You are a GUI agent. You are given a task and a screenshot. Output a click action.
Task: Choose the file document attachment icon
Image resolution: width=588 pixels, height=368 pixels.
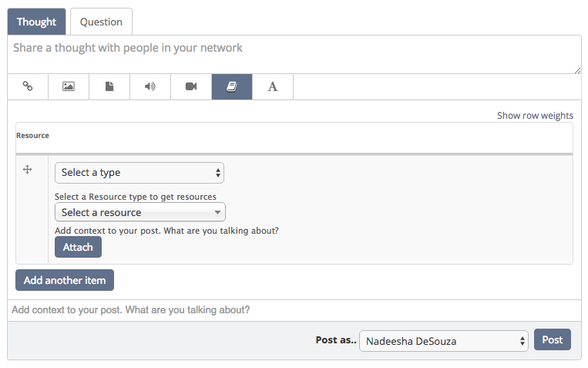[x=109, y=86]
